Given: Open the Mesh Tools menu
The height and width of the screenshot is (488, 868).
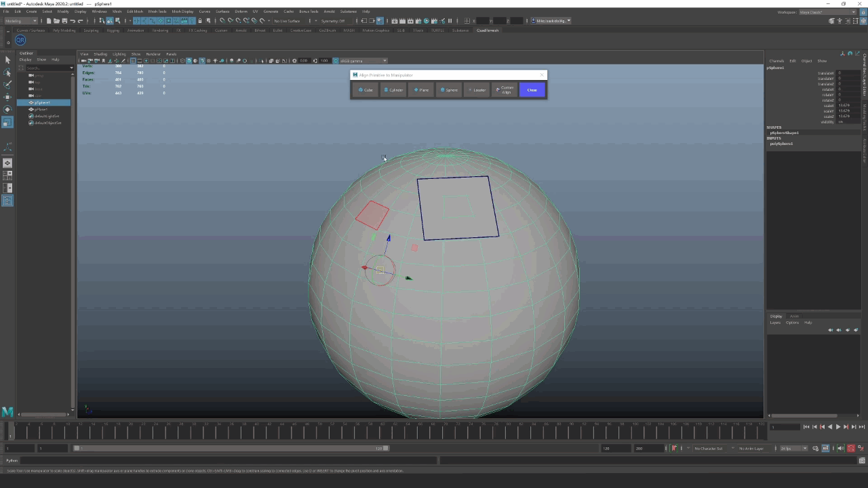Looking at the screenshot, I should pos(157,11).
